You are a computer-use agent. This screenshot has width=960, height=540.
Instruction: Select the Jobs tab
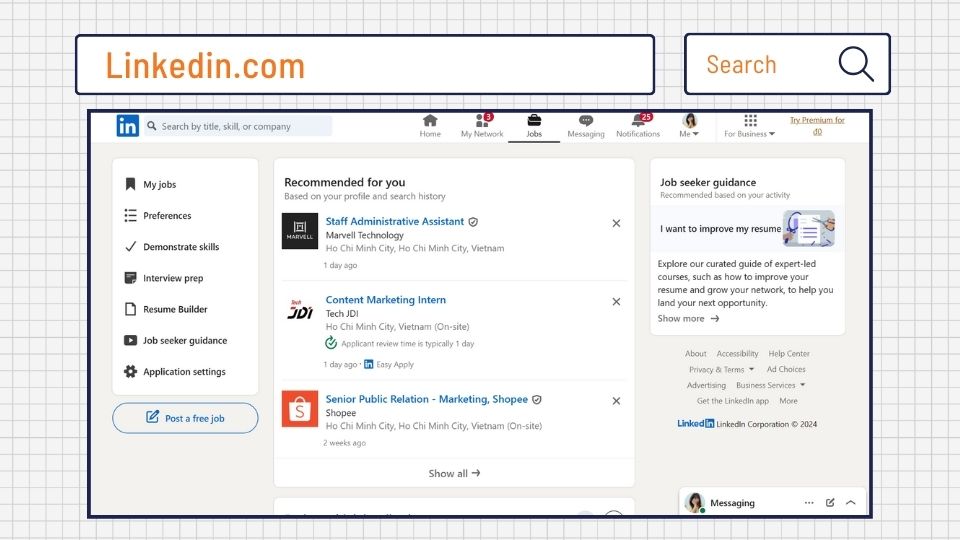534,126
